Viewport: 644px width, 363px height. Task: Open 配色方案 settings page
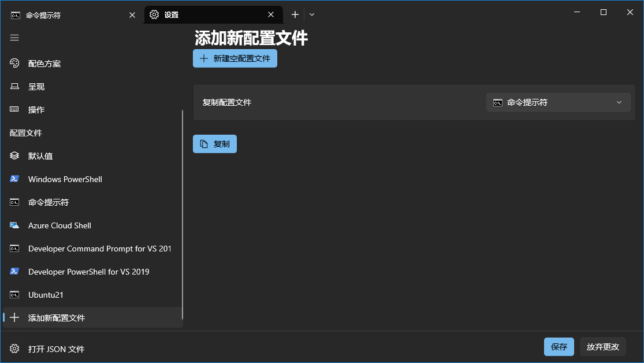(92, 64)
